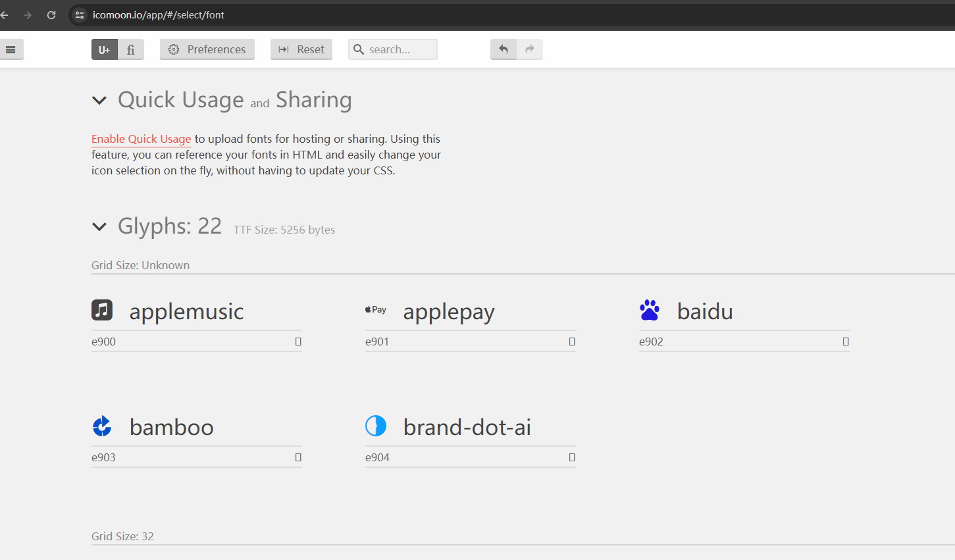Click the 'Grid Size: Unknown' label

click(x=140, y=265)
